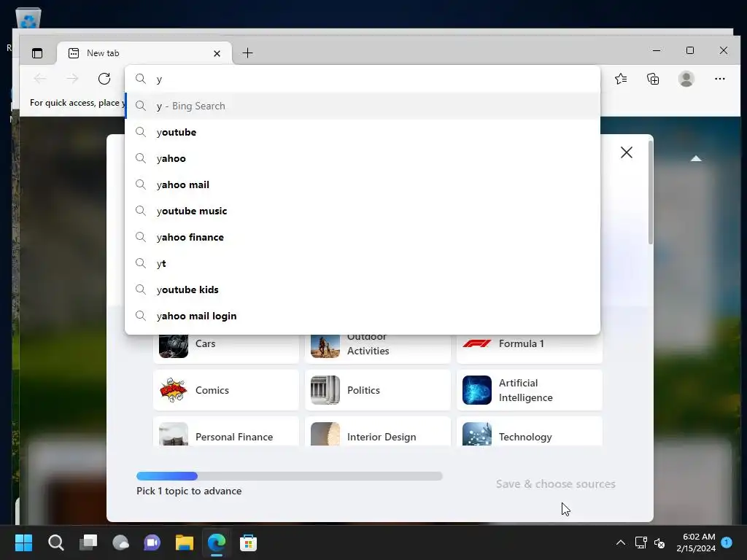Open taskbar Search icon
This screenshot has width=747, height=560.
pos(55,542)
